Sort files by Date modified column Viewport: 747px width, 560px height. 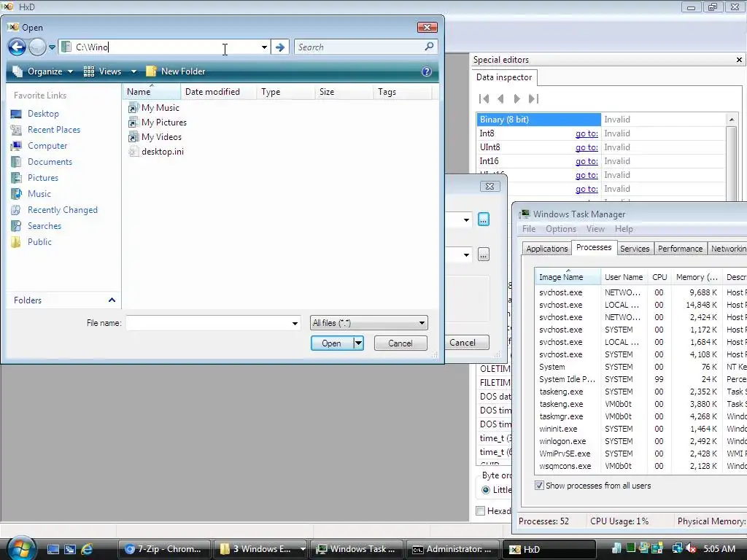218,92
